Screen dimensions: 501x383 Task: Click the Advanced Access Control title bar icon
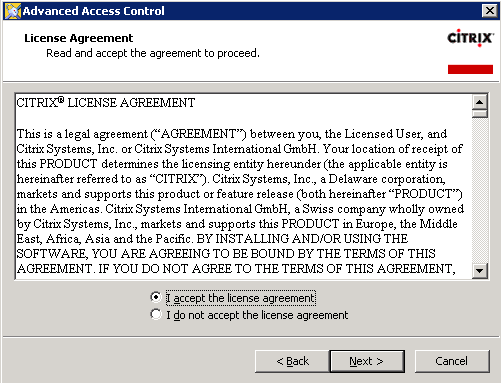pos(13,11)
